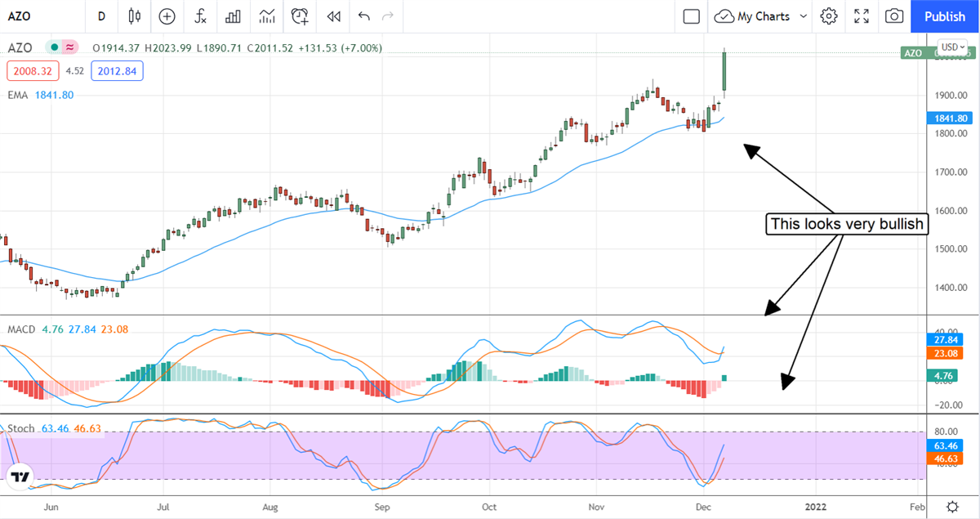Select the MACD indicator legend
The height and width of the screenshot is (519, 980).
(x=20, y=329)
